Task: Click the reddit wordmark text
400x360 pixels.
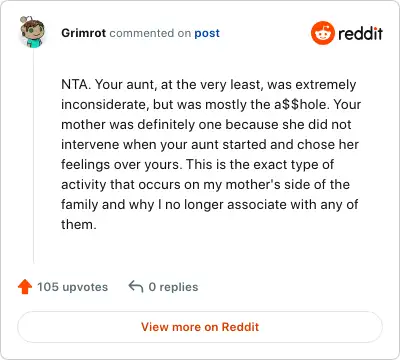Action: [360, 33]
